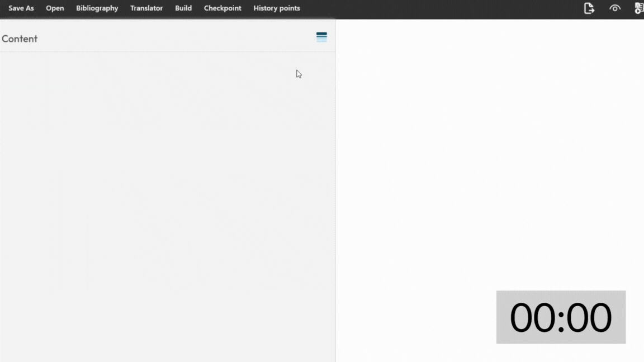
Task: Click the vertical divider between the panes
Action: [335, 196]
